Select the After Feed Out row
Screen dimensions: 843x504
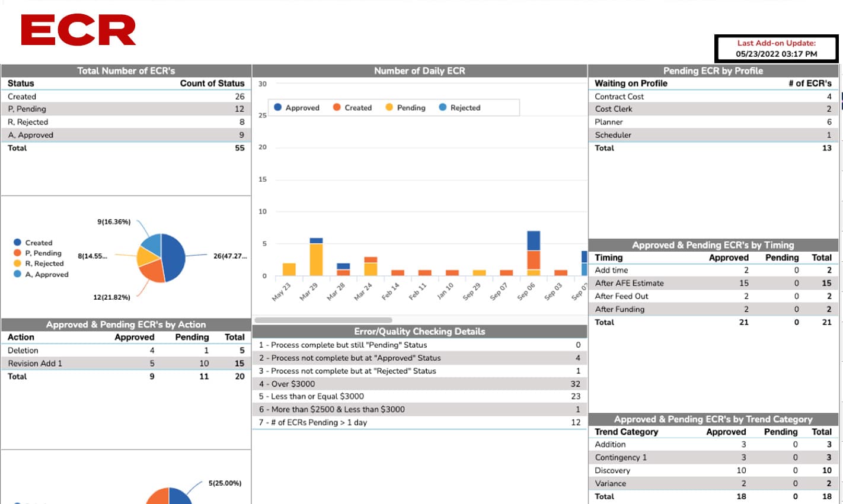713,296
